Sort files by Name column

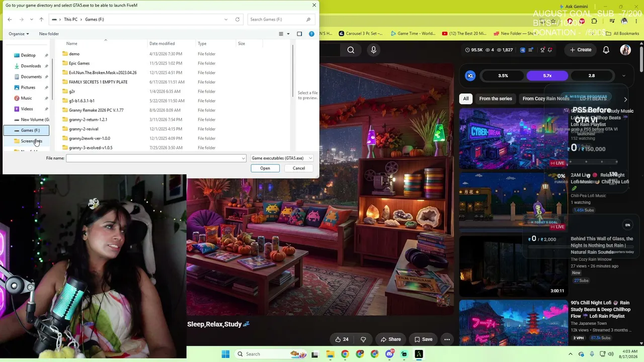click(x=72, y=44)
